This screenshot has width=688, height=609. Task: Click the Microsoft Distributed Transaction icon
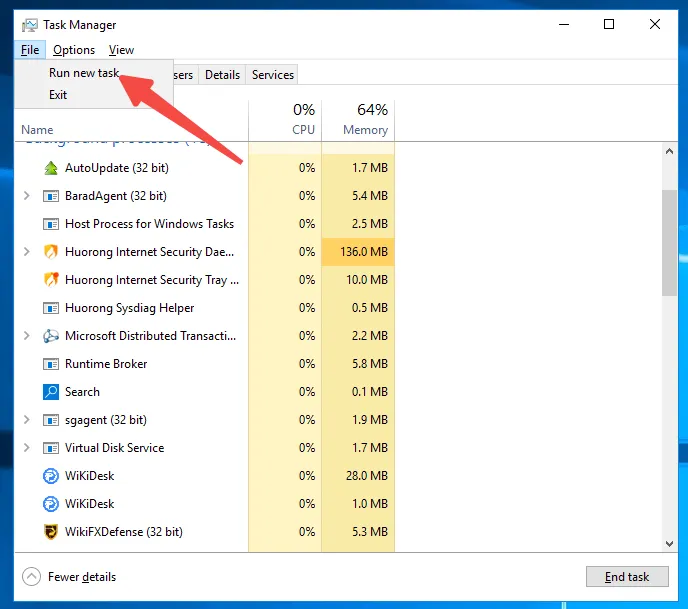click(51, 336)
